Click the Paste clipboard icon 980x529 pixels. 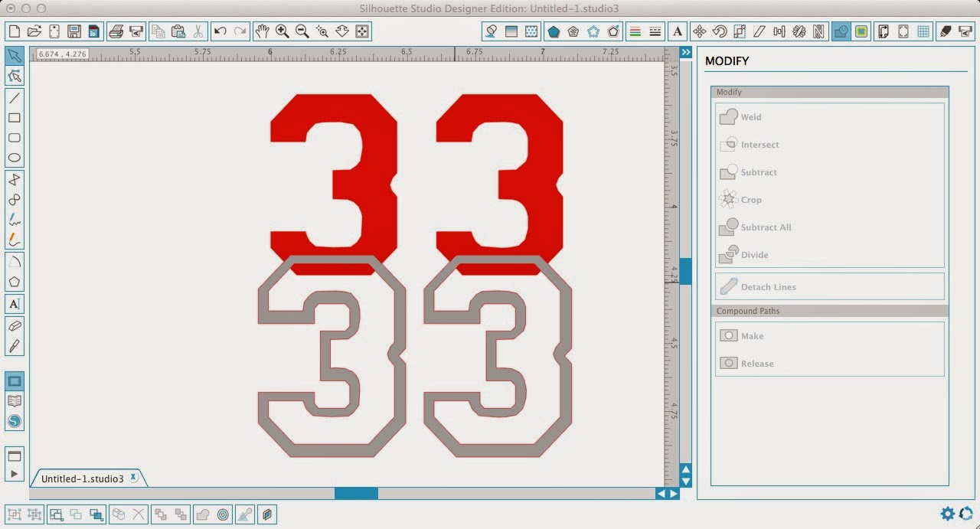point(178,31)
